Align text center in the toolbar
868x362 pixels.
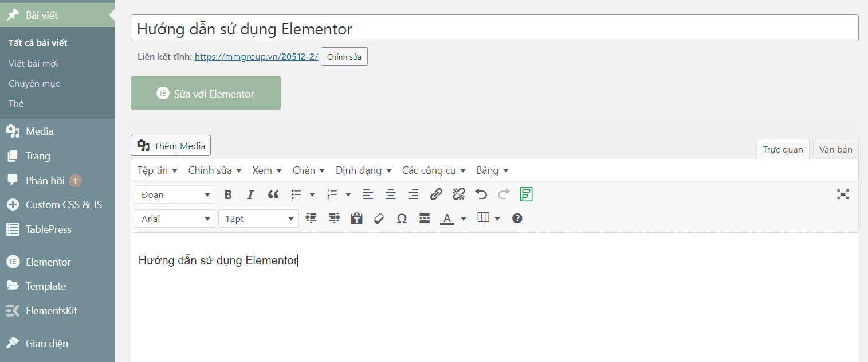[x=391, y=195]
